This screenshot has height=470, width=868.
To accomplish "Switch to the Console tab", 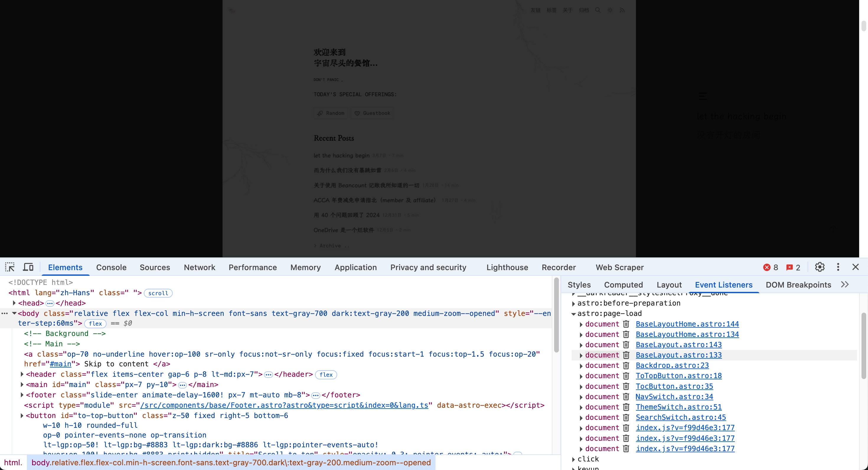I will coord(111,267).
